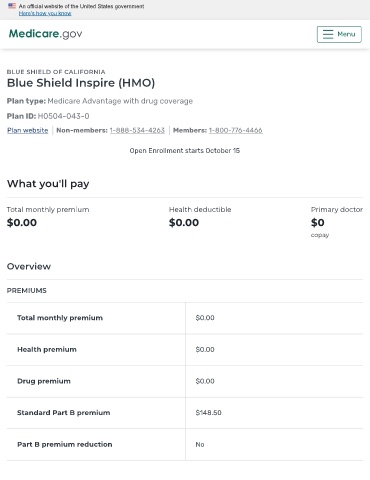370x480 pixels.
Task: Click the Total monthly premium row label
Action: point(60,318)
